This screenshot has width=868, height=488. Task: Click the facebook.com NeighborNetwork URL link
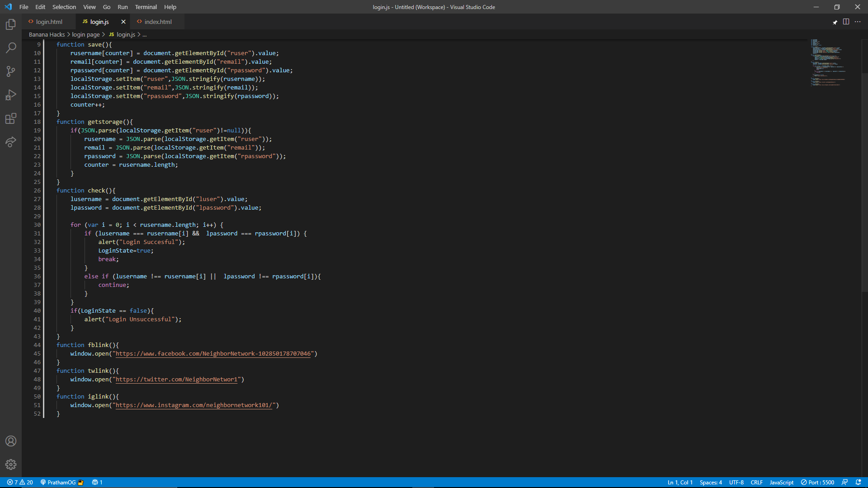click(213, 354)
